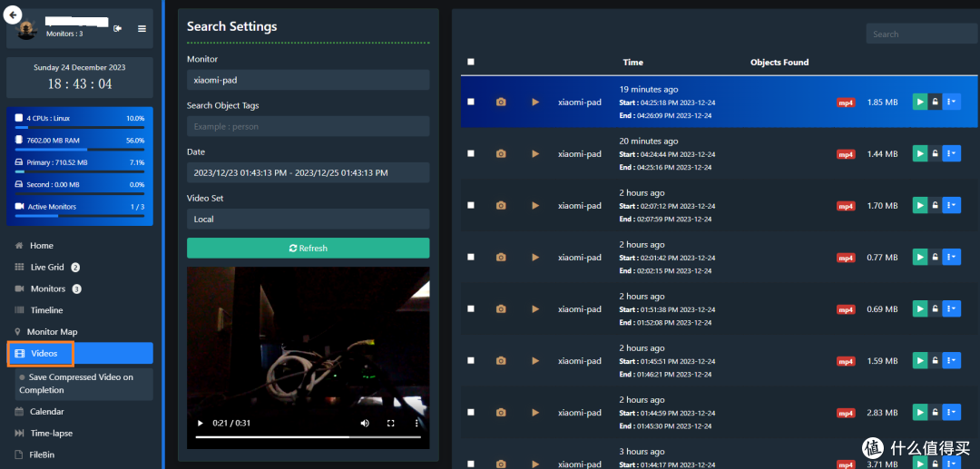Open the hamburger menu in sidebar header

coord(142,29)
